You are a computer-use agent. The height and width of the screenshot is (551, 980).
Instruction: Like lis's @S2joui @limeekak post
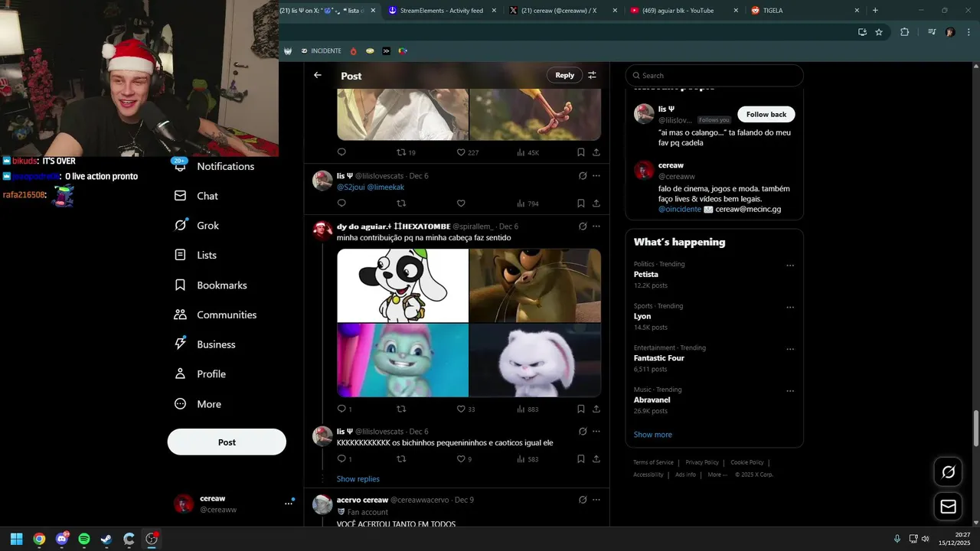tap(461, 204)
